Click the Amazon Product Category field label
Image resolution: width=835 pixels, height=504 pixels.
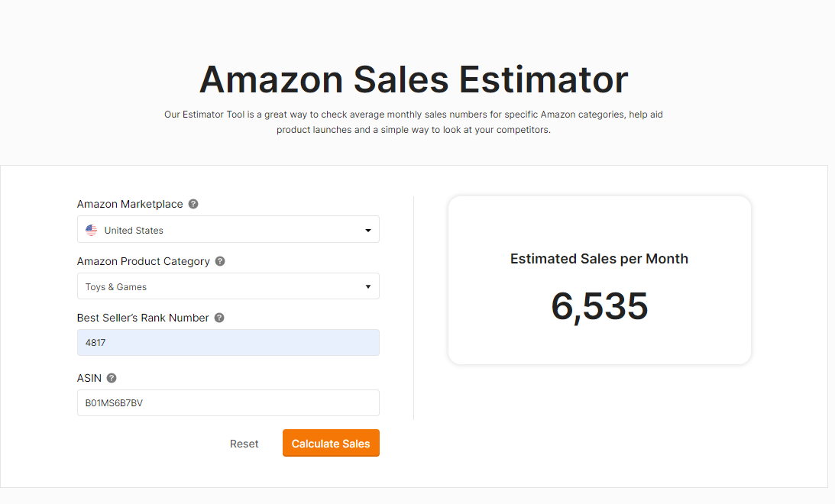pyautogui.click(x=144, y=261)
